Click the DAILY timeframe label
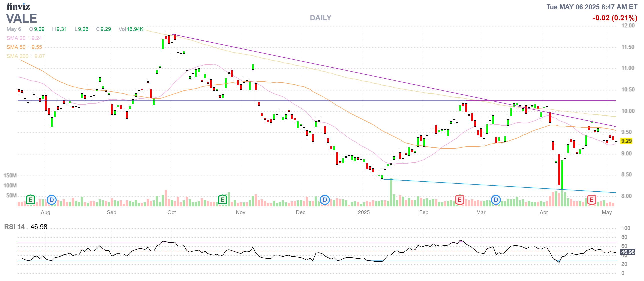 320,18
